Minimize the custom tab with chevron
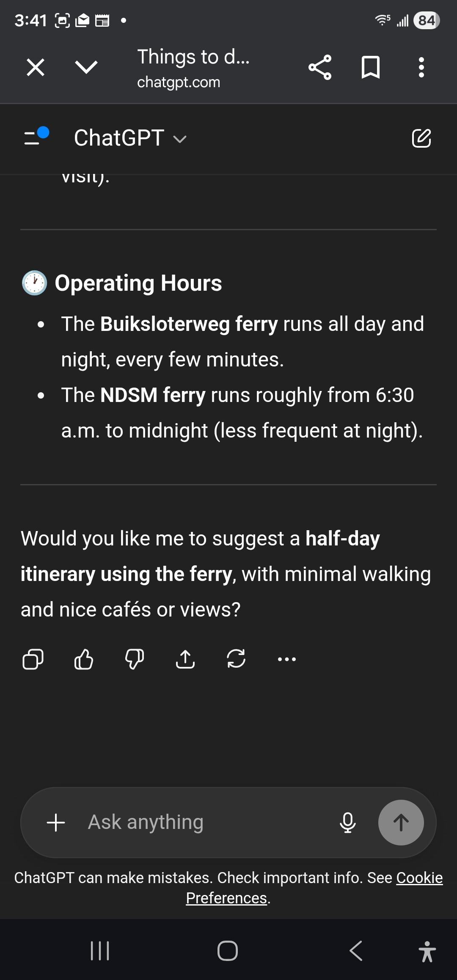This screenshot has height=980, width=457. point(86,67)
